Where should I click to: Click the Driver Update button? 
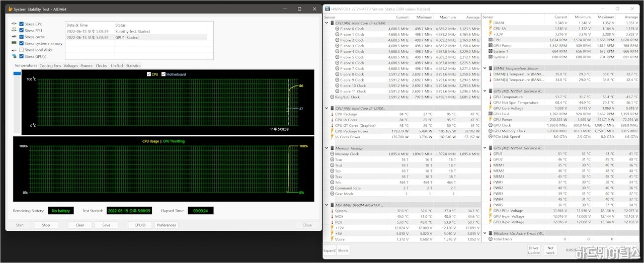(x=534, y=250)
